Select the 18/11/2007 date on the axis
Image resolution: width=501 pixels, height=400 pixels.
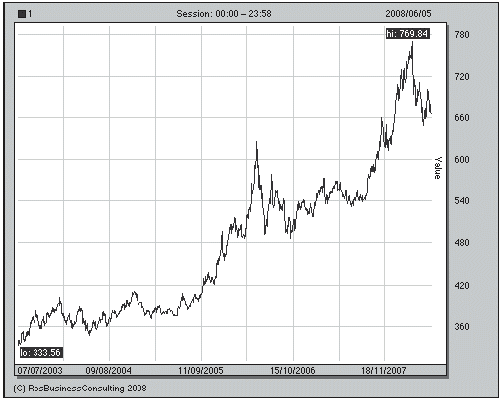[x=384, y=371]
